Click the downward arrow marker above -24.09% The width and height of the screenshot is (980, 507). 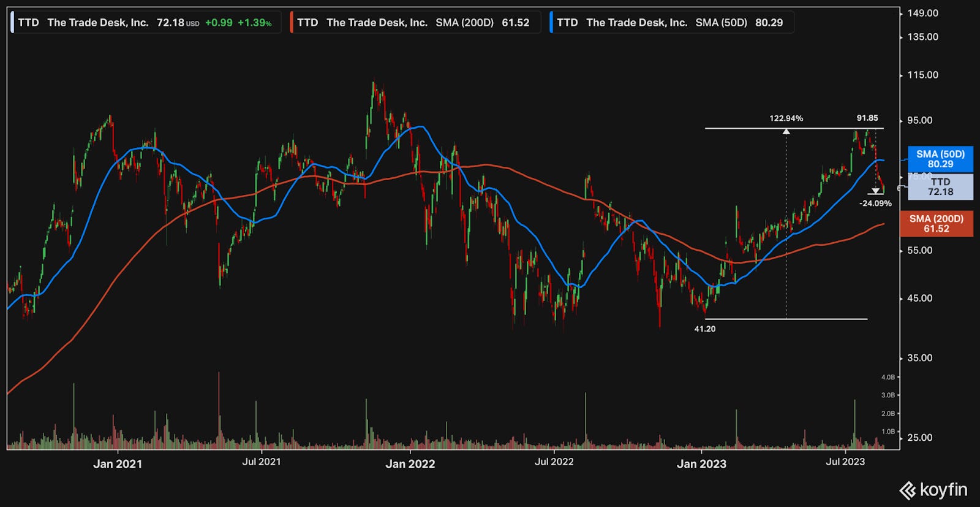point(875,191)
